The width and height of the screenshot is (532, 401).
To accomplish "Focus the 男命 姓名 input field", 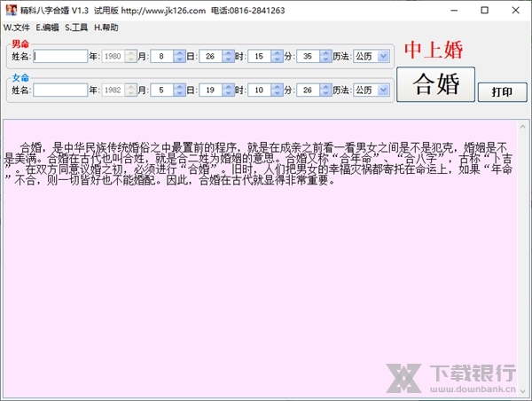I will click(60, 56).
